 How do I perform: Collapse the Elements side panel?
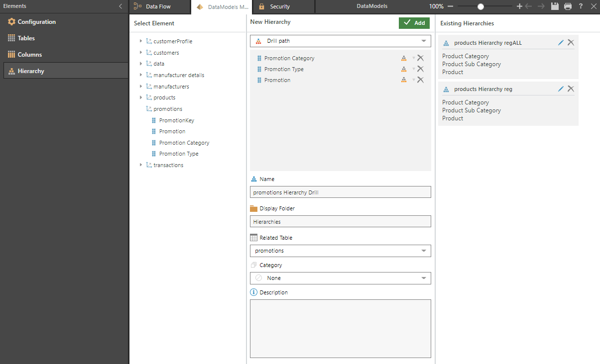[120, 6]
